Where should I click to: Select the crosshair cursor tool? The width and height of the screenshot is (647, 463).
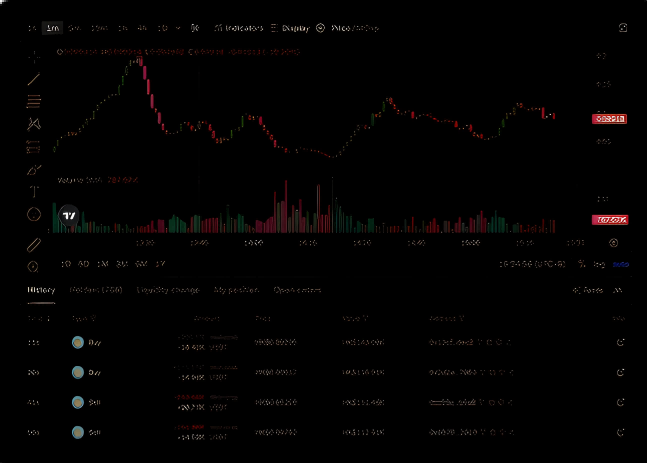click(x=33, y=56)
